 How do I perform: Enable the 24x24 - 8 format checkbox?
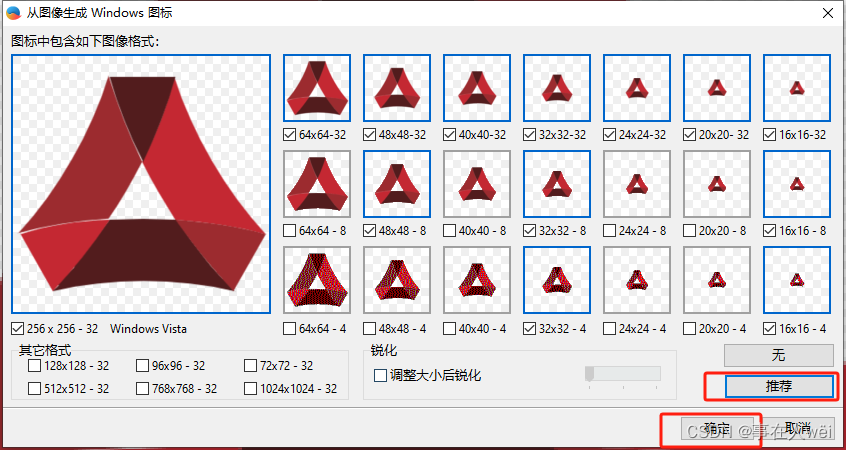click(610, 231)
